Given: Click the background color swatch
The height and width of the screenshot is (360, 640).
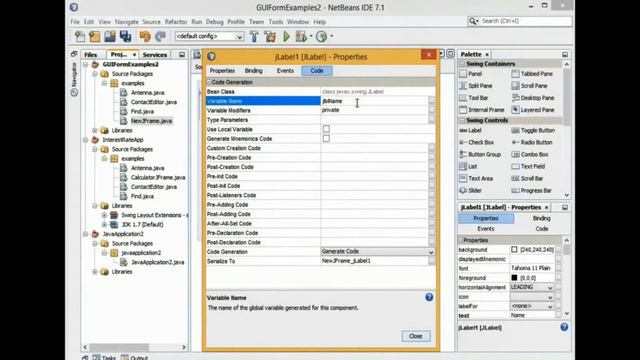Looking at the screenshot, I should pyautogui.click(x=514, y=249).
